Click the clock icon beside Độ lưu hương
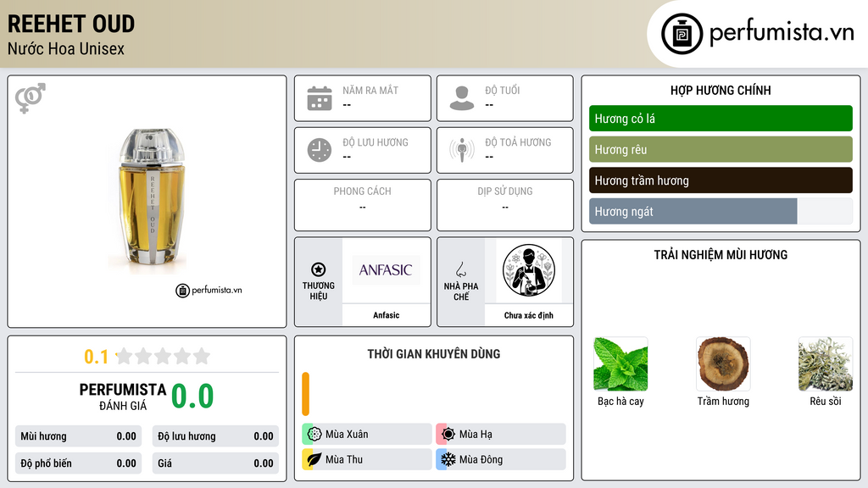 click(x=320, y=150)
